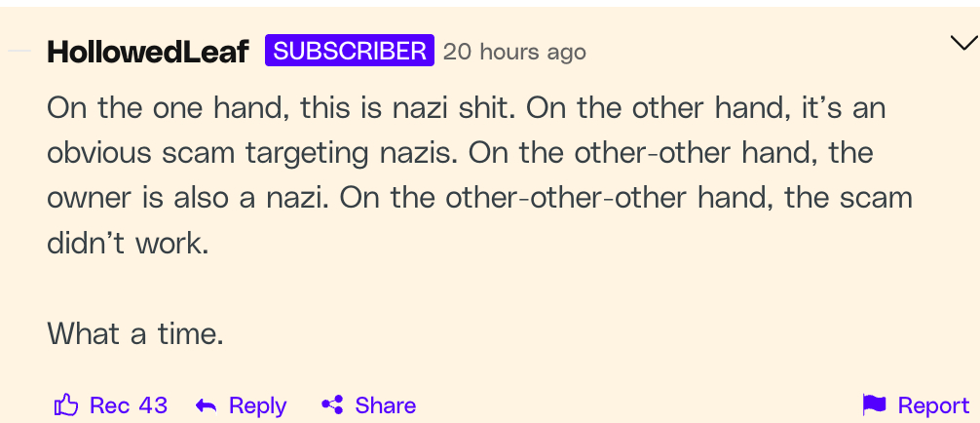
Task: Click the "Share" text label
Action: pos(385,405)
